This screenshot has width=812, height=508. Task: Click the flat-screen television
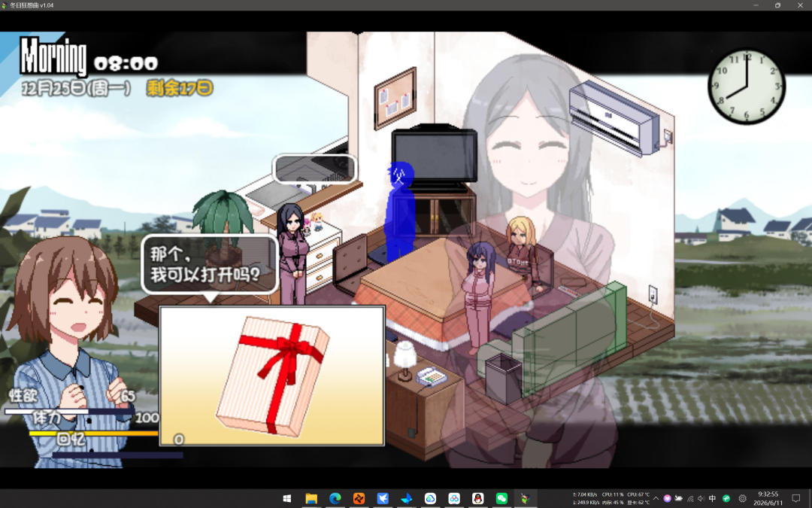[x=435, y=157]
